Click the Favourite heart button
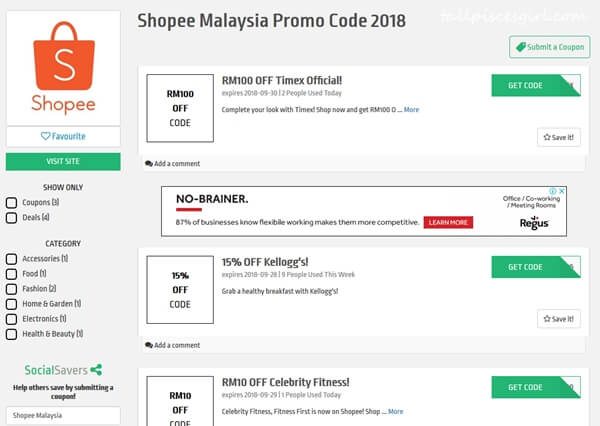Viewport: 600px width, 426px height. 63,136
